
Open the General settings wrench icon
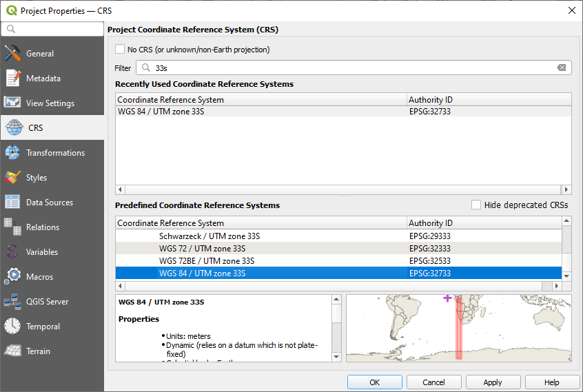point(12,54)
